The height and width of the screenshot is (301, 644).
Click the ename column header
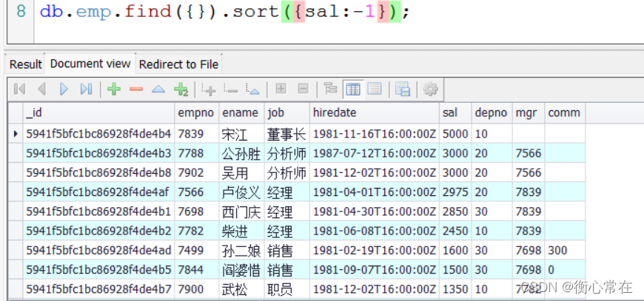coord(241,112)
